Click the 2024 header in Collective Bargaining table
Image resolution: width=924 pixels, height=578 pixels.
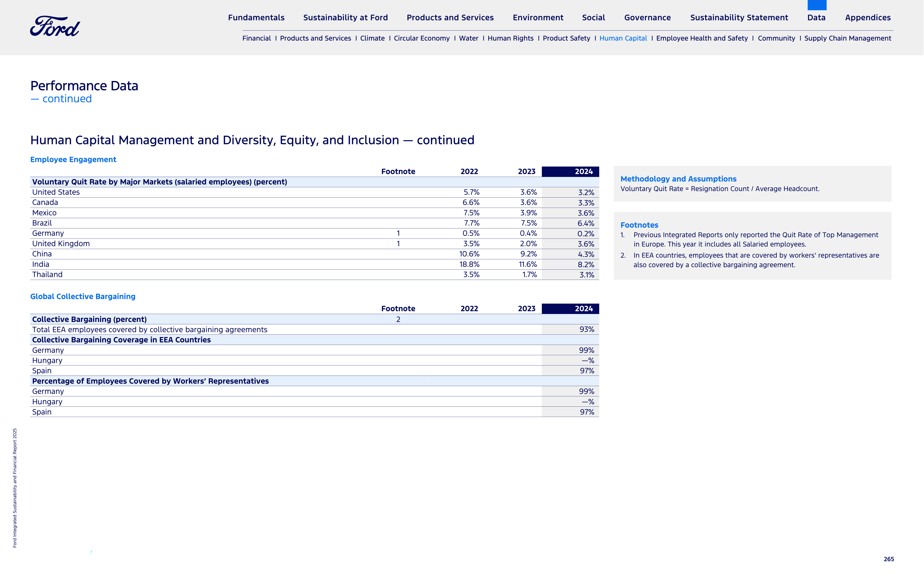pos(570,309)
